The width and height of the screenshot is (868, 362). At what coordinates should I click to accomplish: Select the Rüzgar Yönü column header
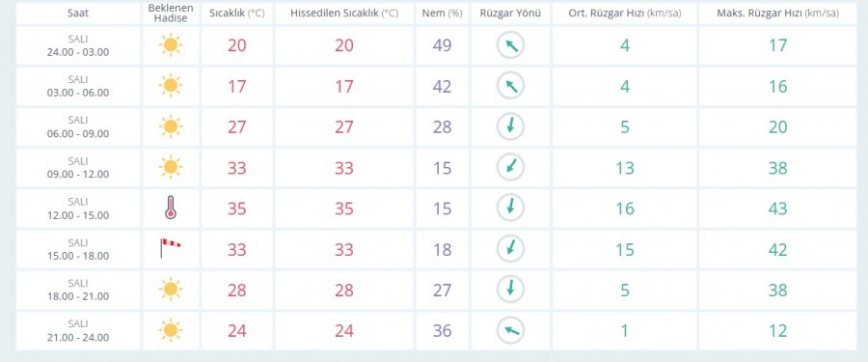pyautogui.click(x=510, y=14)
